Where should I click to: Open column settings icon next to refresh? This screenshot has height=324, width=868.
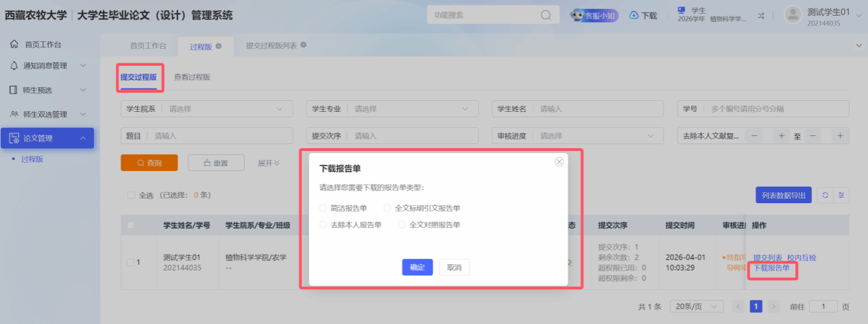[841, 196]
